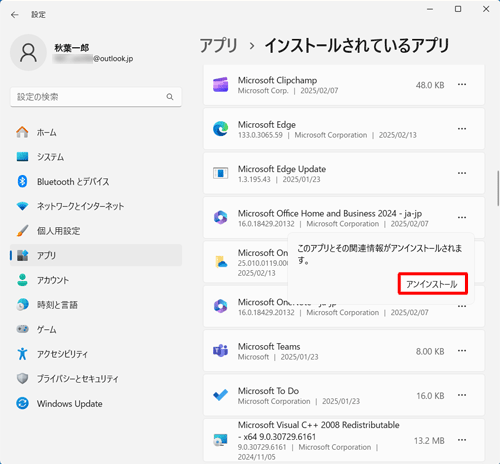
Task: Open more options for Microsoft Edge Update
Action: coord(462,173)
